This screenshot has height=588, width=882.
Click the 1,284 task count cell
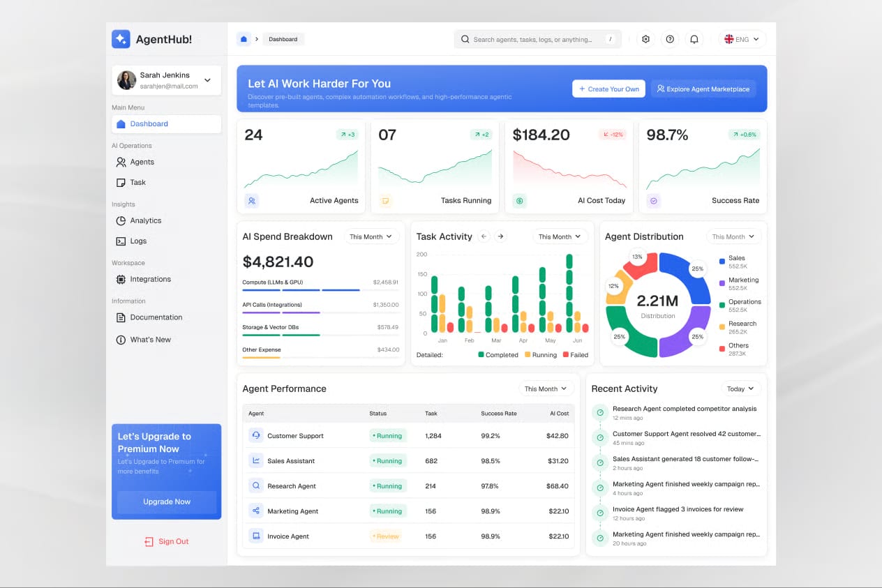433,436
